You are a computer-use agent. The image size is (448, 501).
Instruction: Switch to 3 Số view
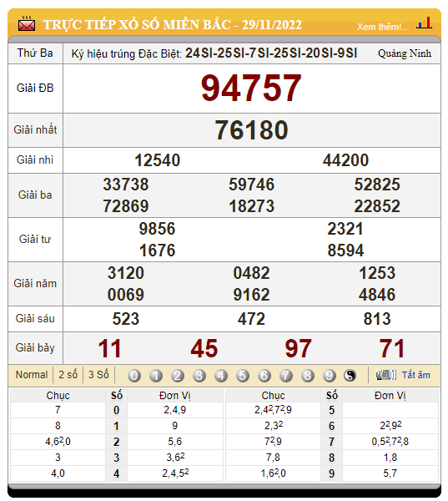pos(98,374)
